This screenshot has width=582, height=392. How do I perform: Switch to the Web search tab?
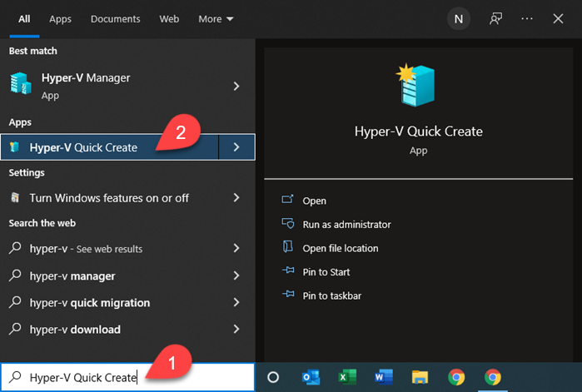click(x=169, y=19)
